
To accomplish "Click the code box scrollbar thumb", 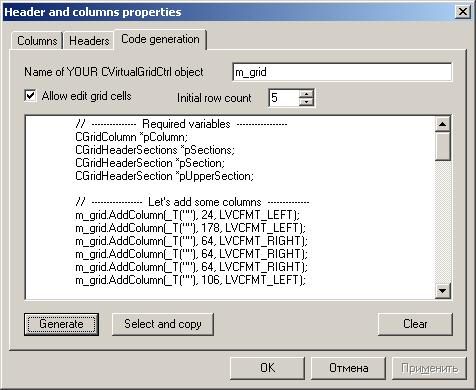I will pyautogui.click(x=443, y=146).
